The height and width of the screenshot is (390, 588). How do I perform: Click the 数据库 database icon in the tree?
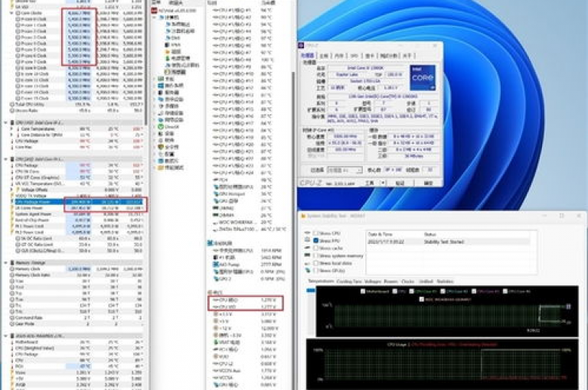point(161,161)
